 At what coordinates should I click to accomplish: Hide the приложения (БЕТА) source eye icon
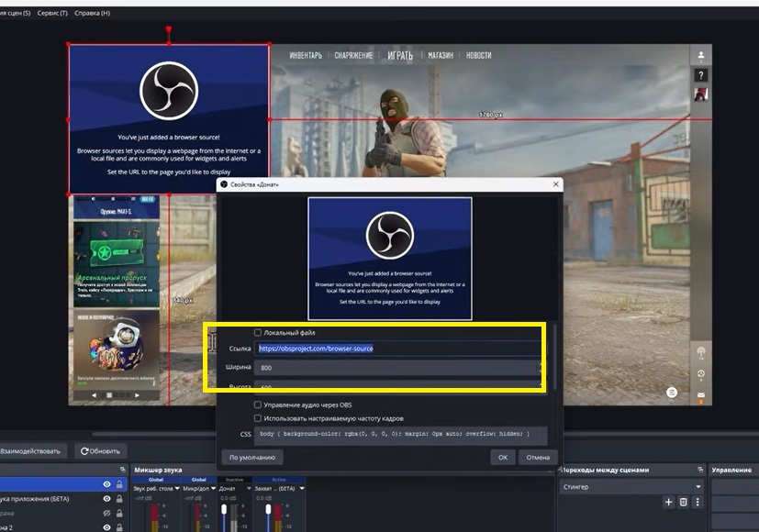[x=107, y=499]
